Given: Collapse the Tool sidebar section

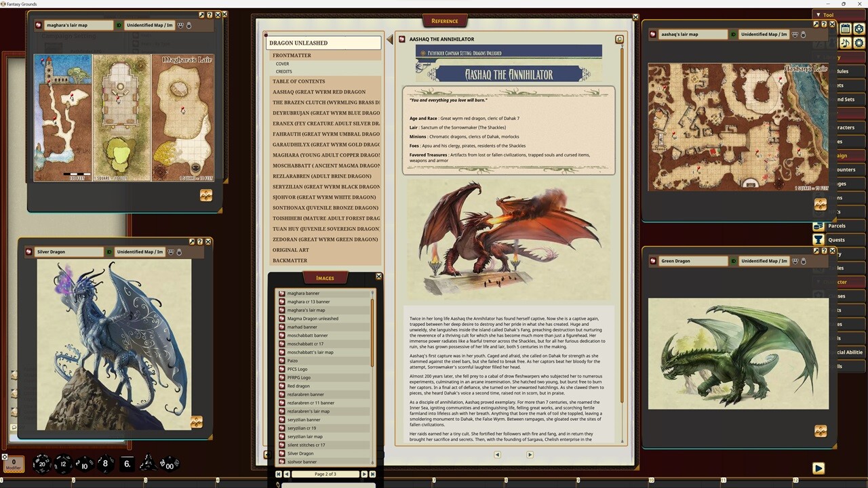Looking at the screenshot, I should coord(818,15).
